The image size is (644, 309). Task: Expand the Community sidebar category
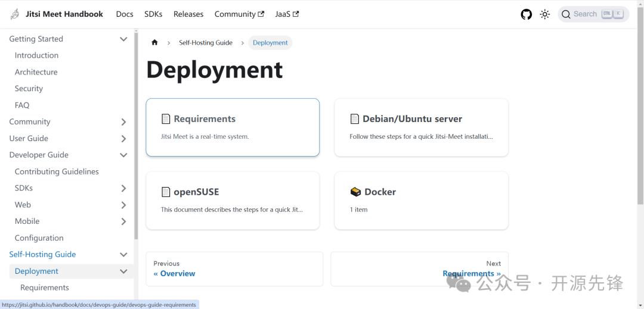tap(123, 122)
